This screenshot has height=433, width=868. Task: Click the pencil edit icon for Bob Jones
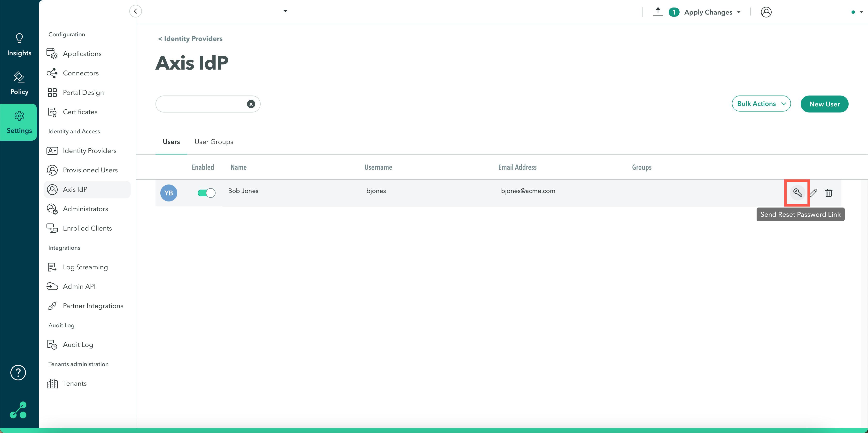tap(813, 192)
